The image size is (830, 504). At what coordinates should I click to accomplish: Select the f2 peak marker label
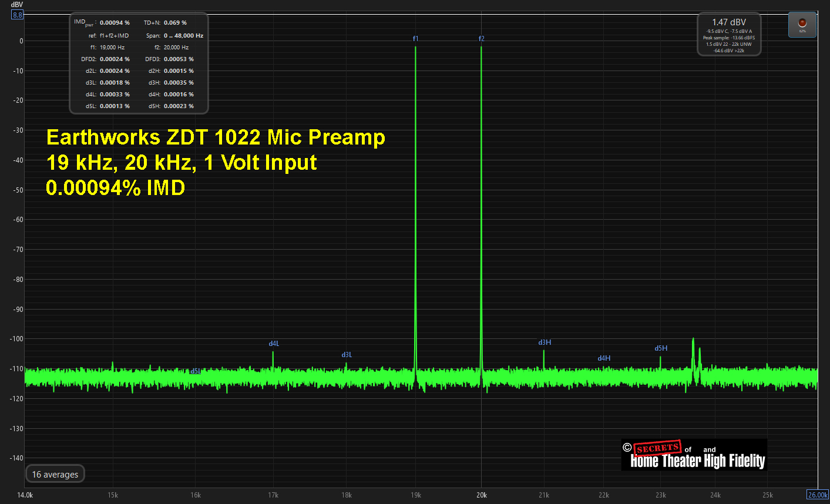[481, 39]
